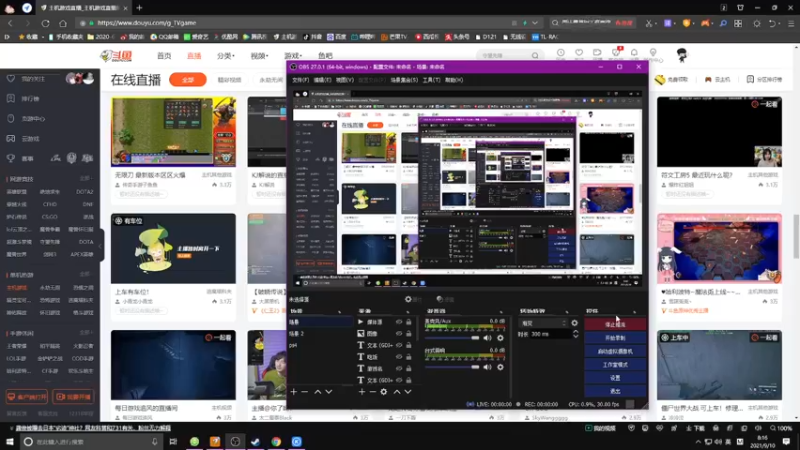
Task: Click Douyu user avatar in header
Action: [x=682, y=55]
